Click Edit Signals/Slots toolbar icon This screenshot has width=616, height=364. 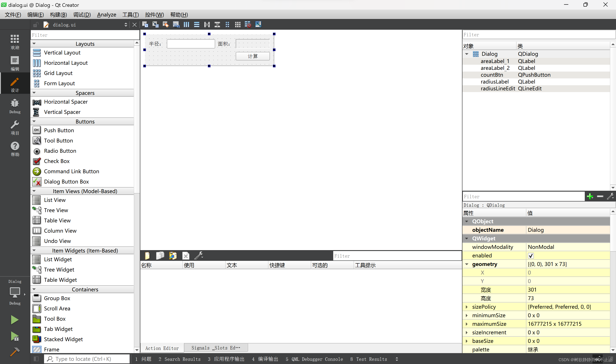(x=155, y=25)
